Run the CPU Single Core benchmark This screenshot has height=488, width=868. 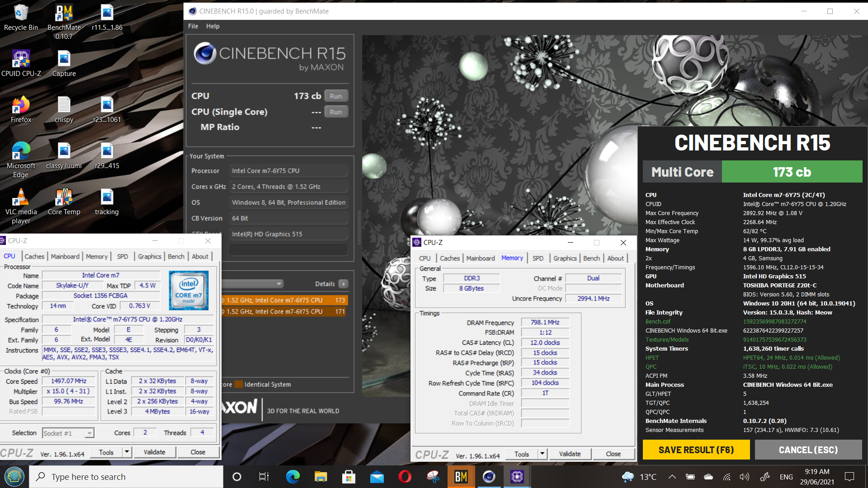(336, 112)
